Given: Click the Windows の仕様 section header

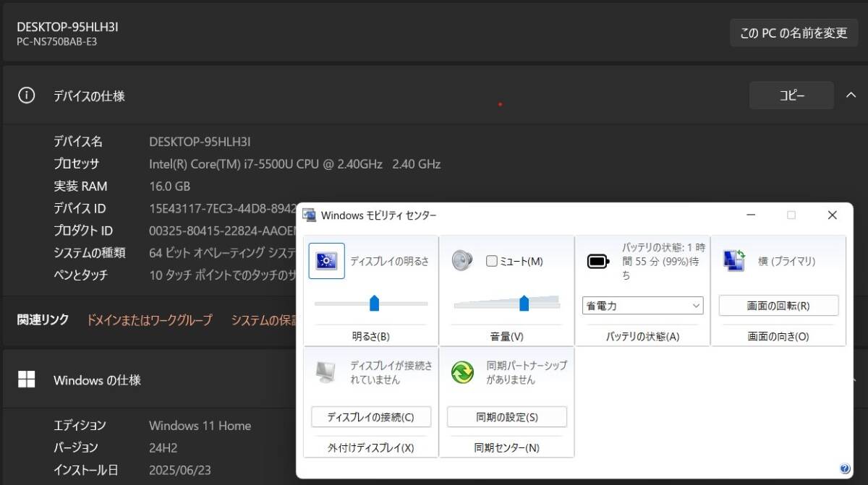Looking at the screenshot, I should [97, 379].
